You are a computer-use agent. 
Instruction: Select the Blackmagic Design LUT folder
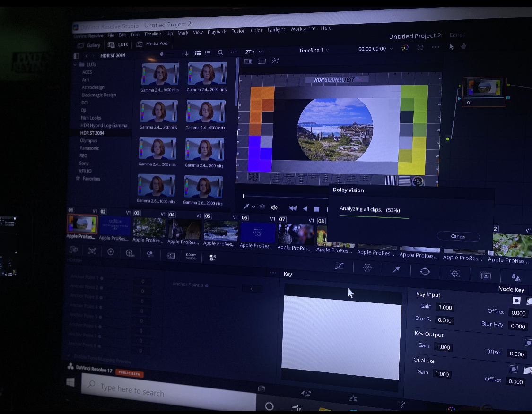pyautogui.click(x=99, y=95)
